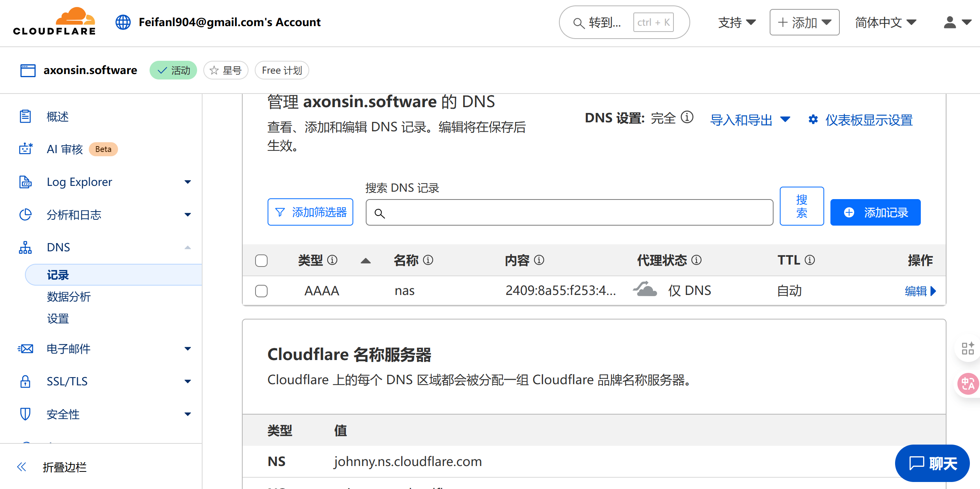The height and width of the screenshot is (489, 980).
Task: Click the proxy status info icon
Action: pos(696,260)
